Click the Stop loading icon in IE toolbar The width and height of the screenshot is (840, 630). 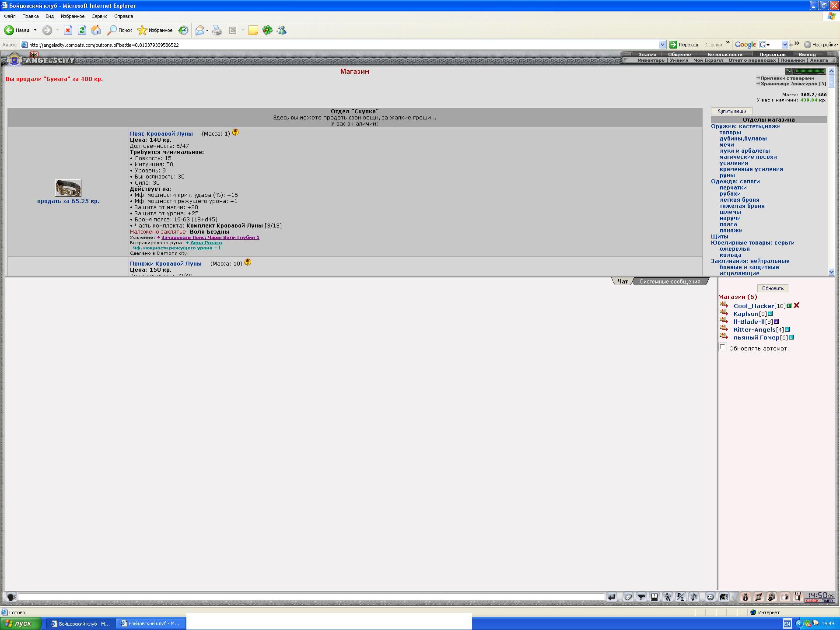point(68,30)
